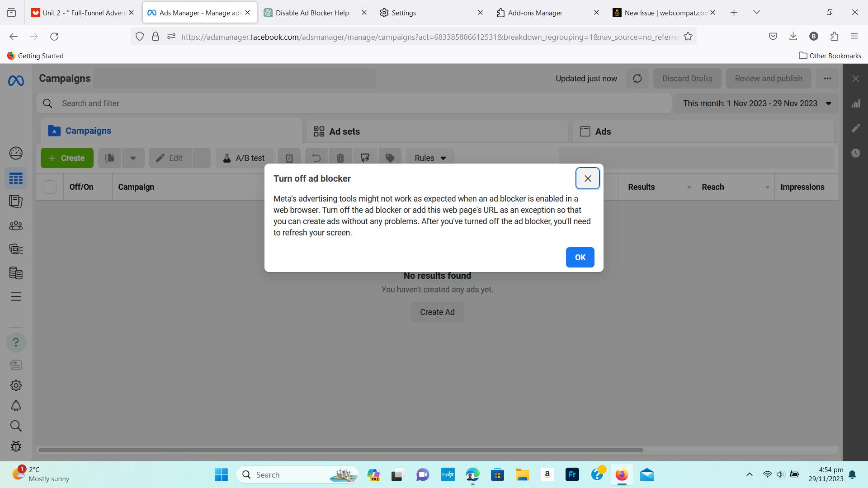Open Account overview gauge icon in sidebar
Screen dimensions: 868x488
click(16, 153)
